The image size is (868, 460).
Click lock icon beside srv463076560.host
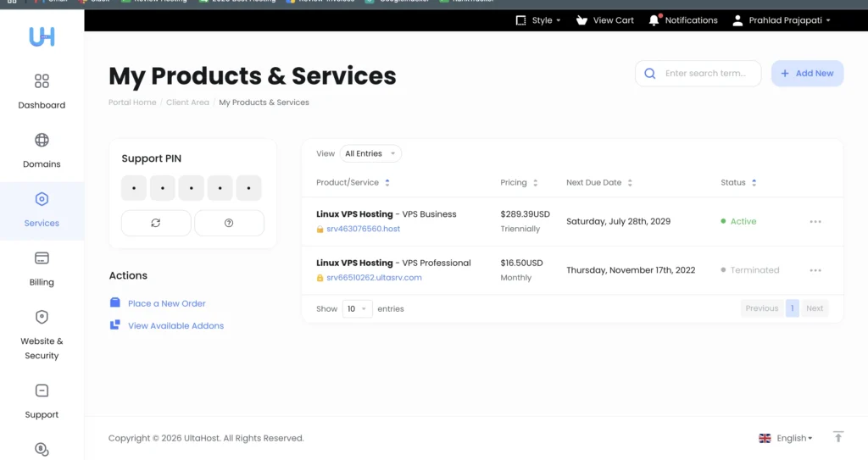coord(320,230)
